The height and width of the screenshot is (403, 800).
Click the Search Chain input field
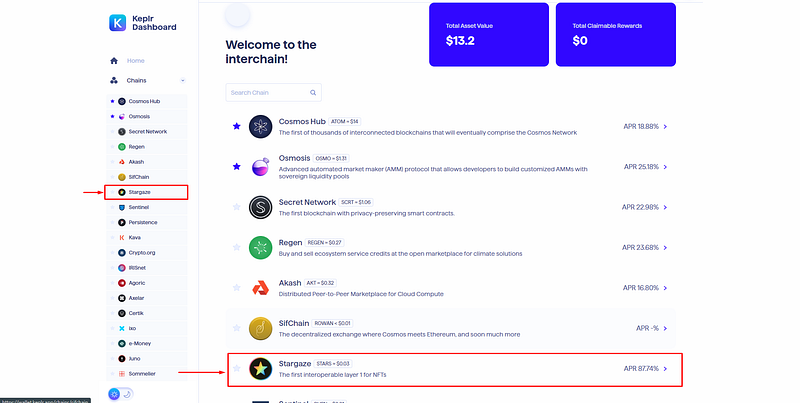tap(273, 92)
